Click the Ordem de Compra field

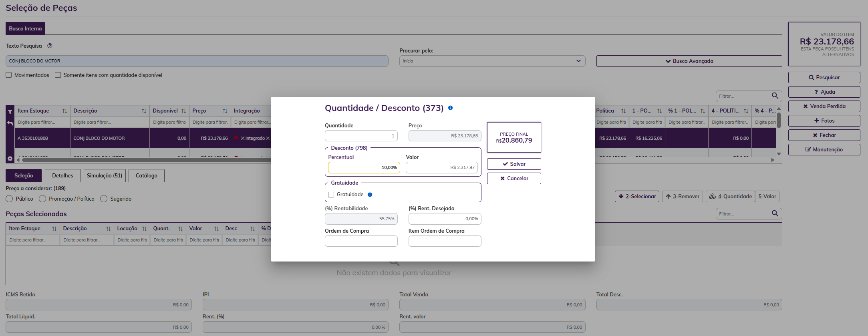click(x=361, y=241)
